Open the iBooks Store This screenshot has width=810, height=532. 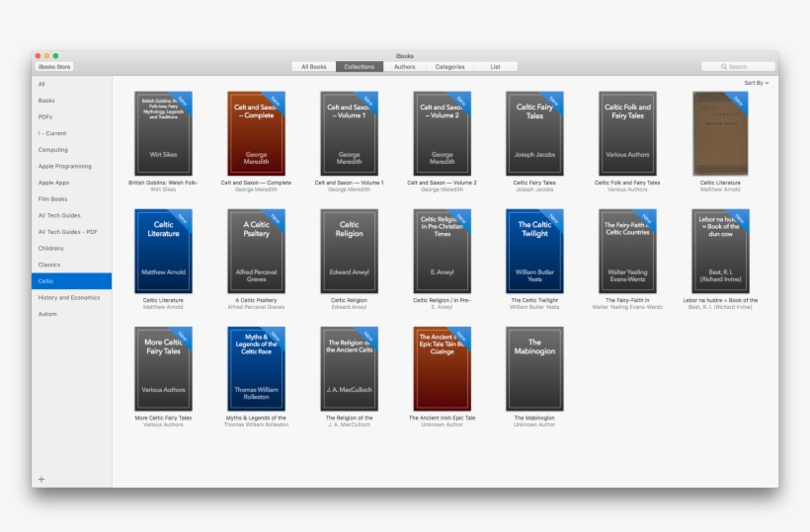(54, 66)
